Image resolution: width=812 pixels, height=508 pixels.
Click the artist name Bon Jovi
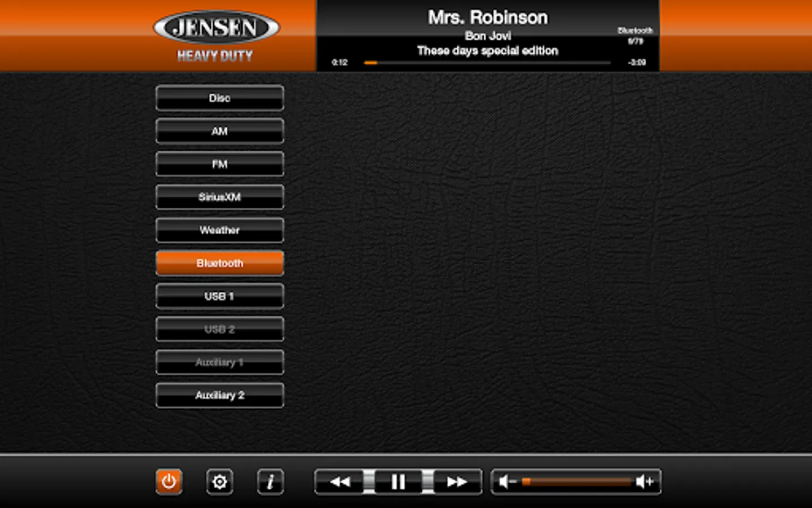click(488, 36)
